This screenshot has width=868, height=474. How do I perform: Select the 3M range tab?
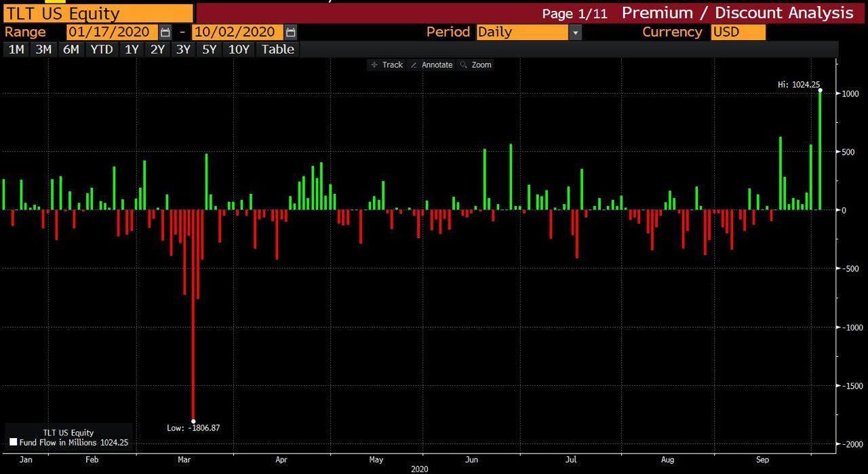tap(43, 49)
